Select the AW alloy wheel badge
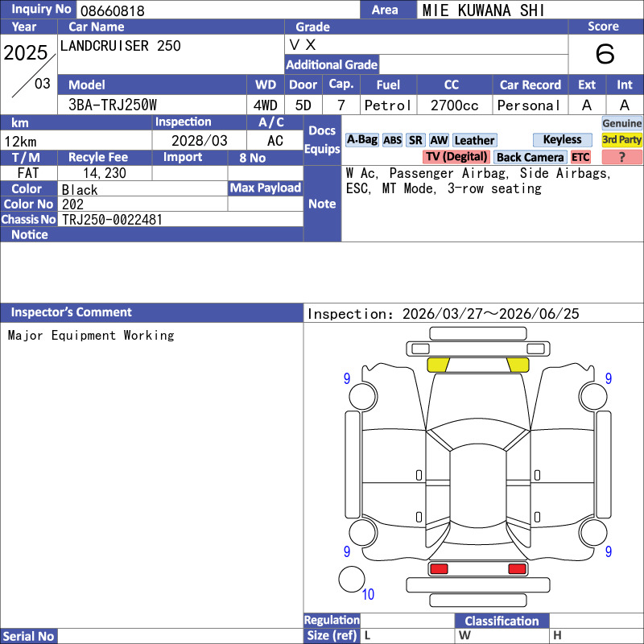 [x=439, y=140]
